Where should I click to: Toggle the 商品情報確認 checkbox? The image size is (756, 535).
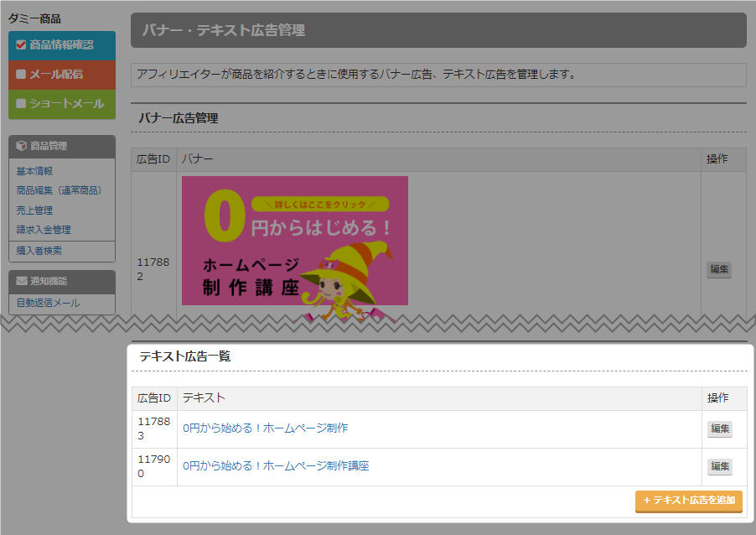coord(21,45)
